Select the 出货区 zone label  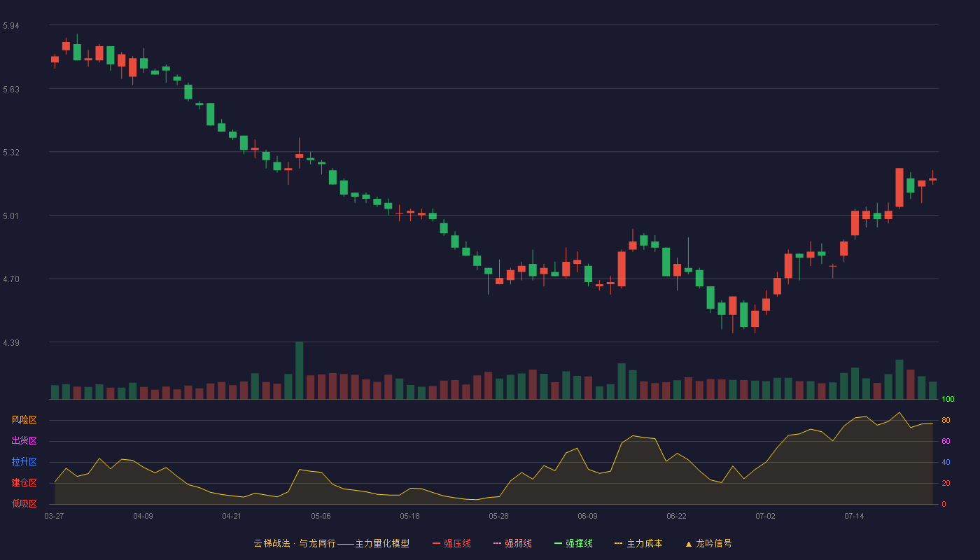[24, 441]
